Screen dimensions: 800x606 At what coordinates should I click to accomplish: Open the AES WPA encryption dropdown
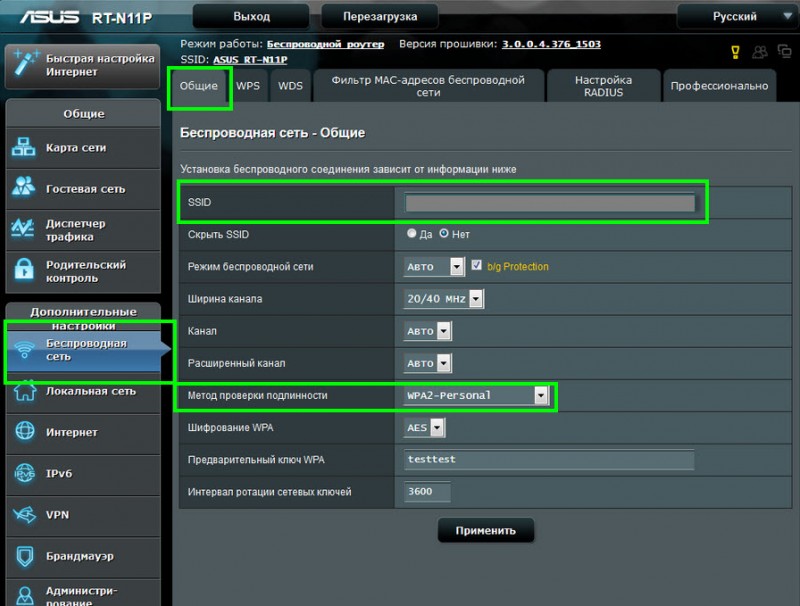pos(424,427)
